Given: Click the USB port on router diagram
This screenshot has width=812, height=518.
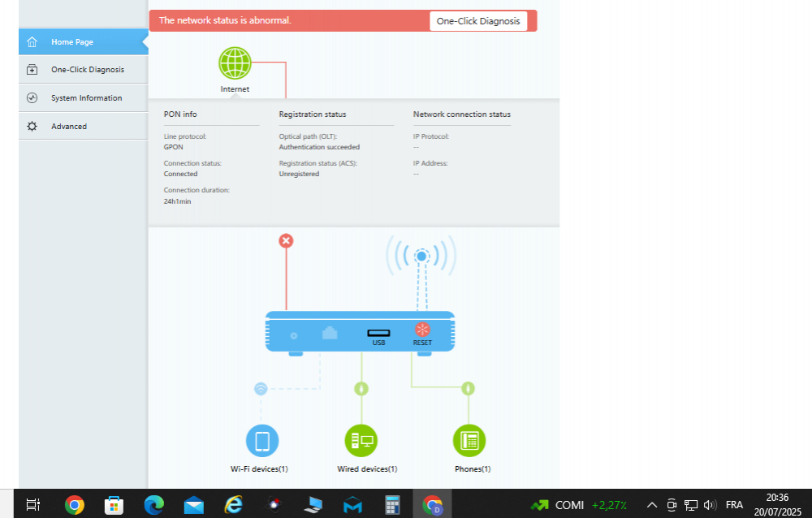Looking at the screenshot, I should 378,333.
